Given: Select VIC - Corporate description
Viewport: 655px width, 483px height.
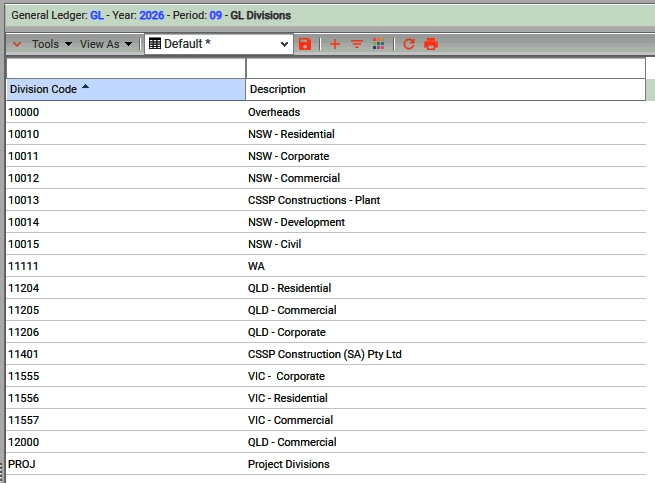Looking at the screenshot, I should tap(286, 376).
